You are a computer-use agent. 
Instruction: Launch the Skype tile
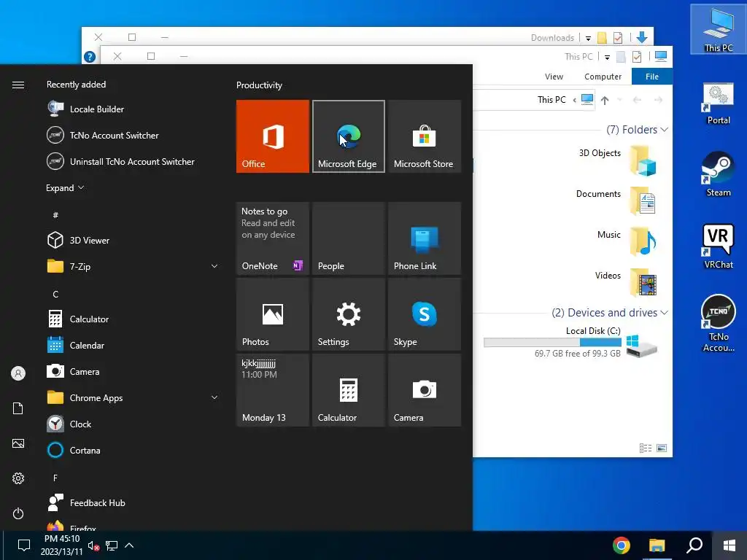click(425, 314)
